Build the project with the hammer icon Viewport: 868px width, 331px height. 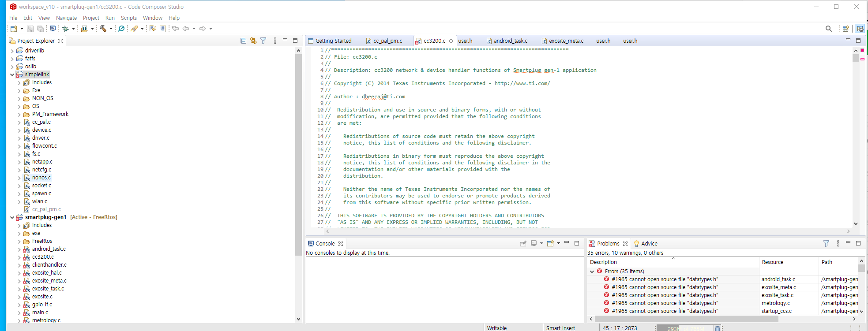[103, 29]
